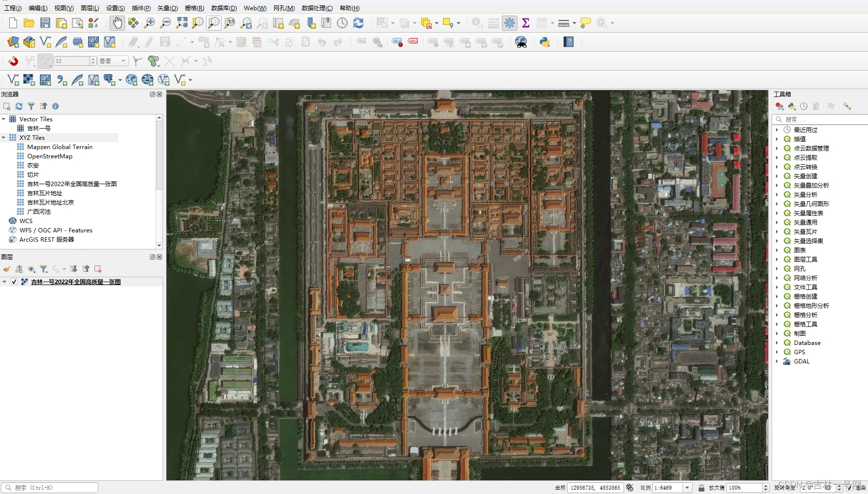Open the 工程(J) menu

[x=13, y=8]
